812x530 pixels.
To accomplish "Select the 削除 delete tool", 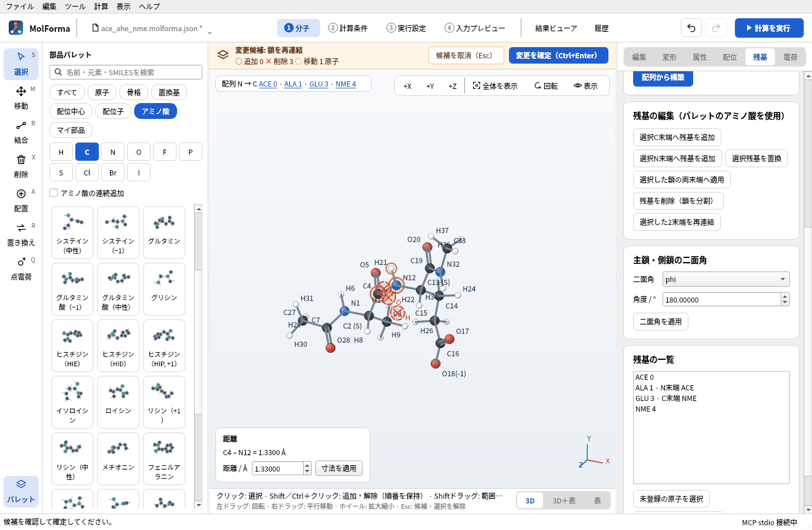I will pyautogui.click(x=21, y=166).
